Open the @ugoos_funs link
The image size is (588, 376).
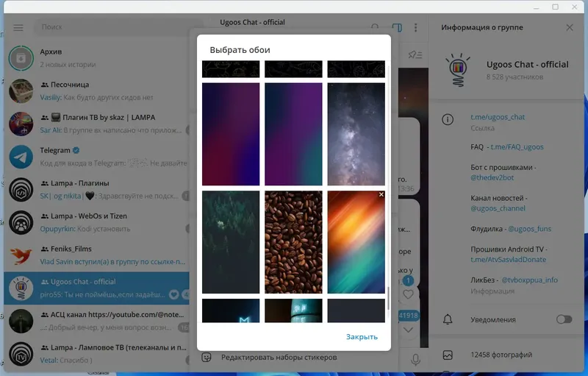[x=529, y=229]
